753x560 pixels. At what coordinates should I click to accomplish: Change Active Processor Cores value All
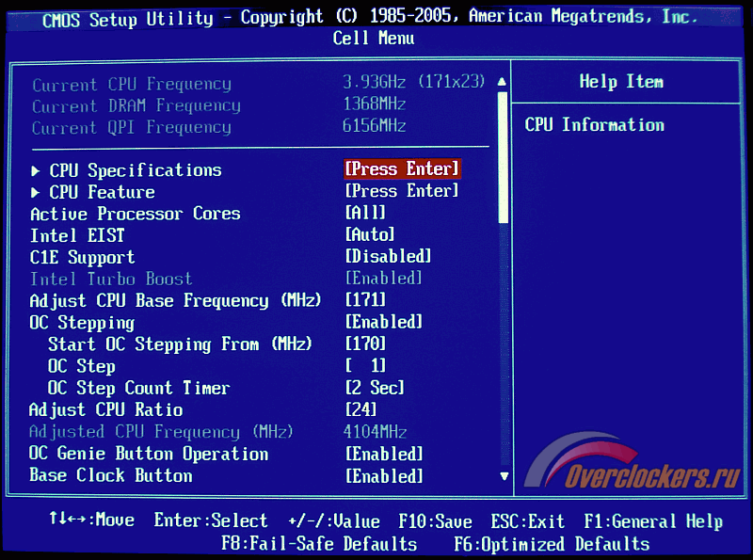pos(365,213)
